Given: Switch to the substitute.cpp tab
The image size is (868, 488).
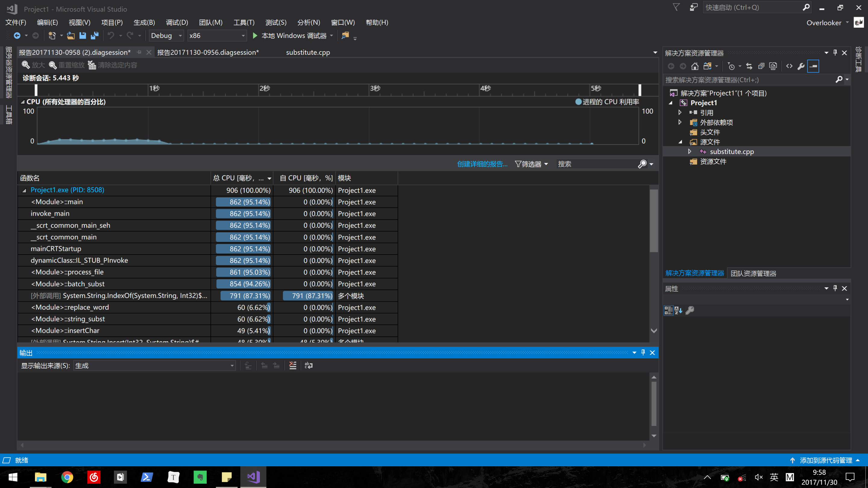Looking at the screenshot, I should (308, 52).
